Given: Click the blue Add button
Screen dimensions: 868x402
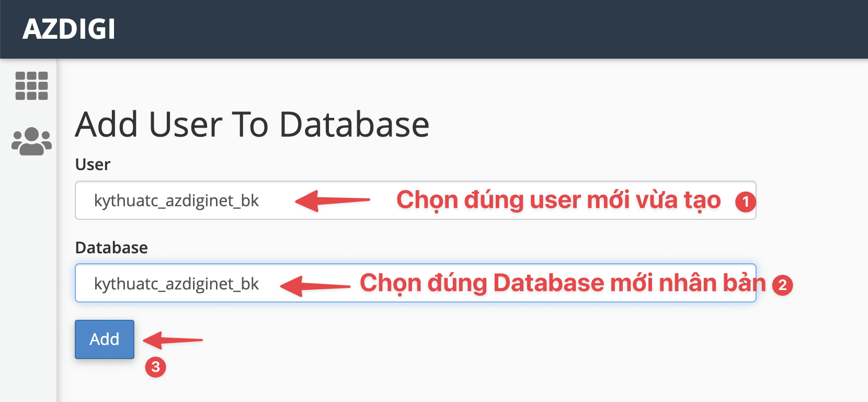Looking at the screenshot, I should click(104, 339).
